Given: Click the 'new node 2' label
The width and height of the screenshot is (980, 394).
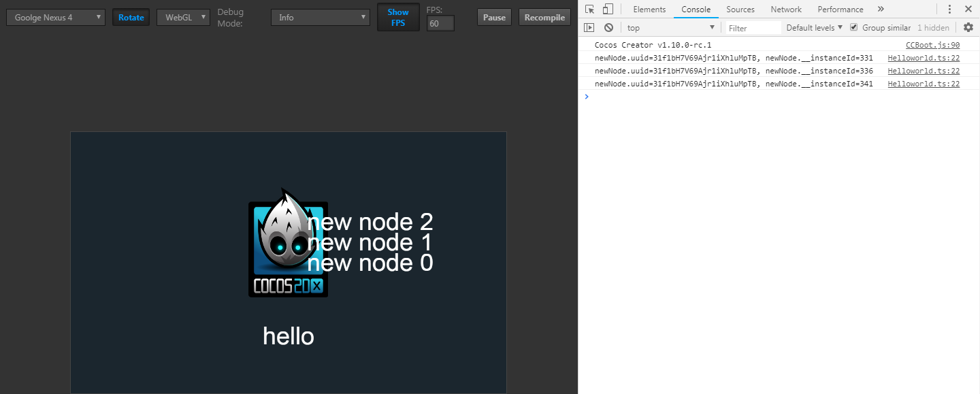Looking at the screenshot, I should (x=370, y=222).
